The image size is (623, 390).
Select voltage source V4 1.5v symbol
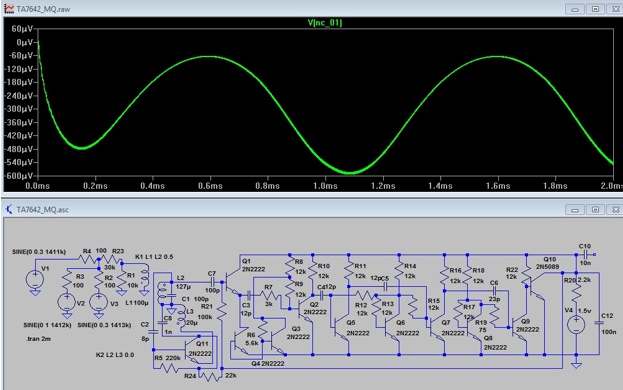click(576, 324)
